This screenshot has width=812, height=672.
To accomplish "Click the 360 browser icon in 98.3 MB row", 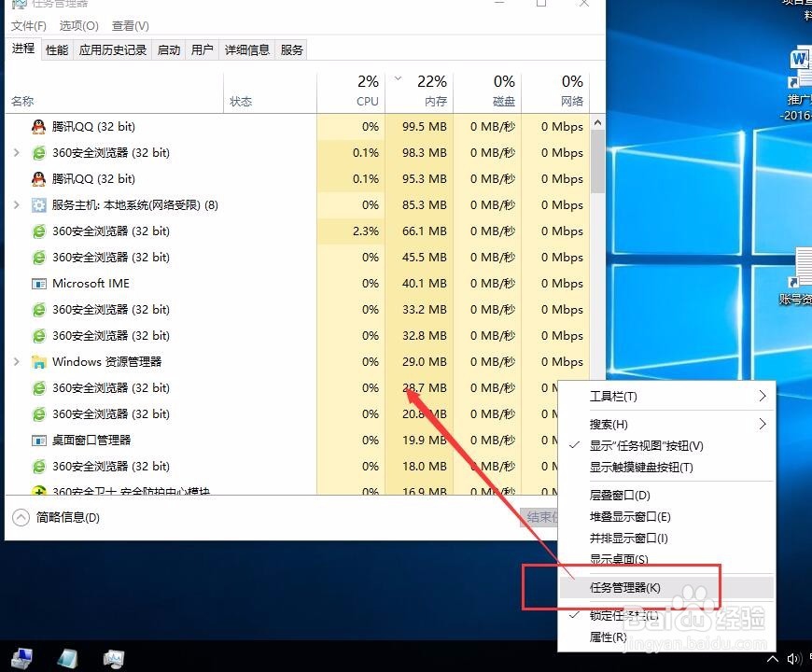I will (39, 153).
